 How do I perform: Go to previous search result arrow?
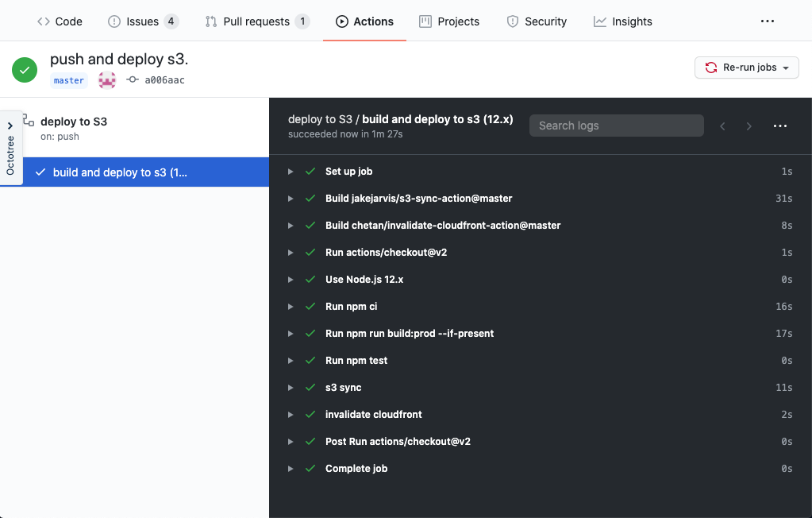pyautogui.click(x=722, y=126)
